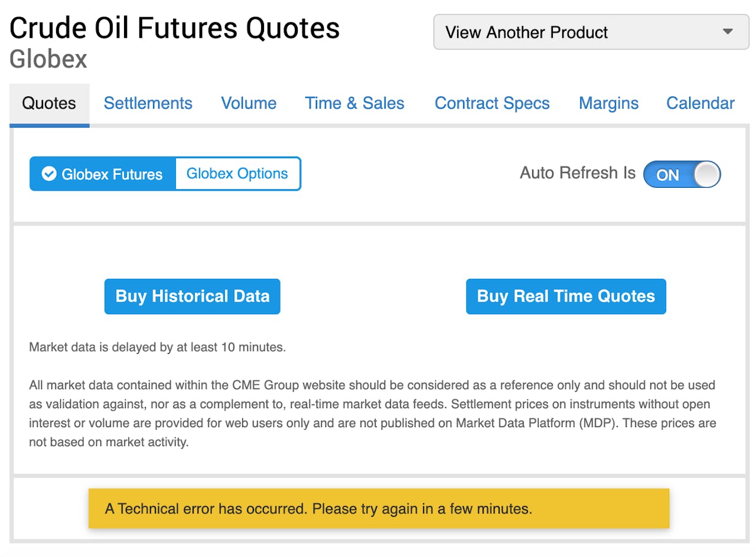Open the Calendar tab
This screenshot has height=557, width=756.
(700, 103)
